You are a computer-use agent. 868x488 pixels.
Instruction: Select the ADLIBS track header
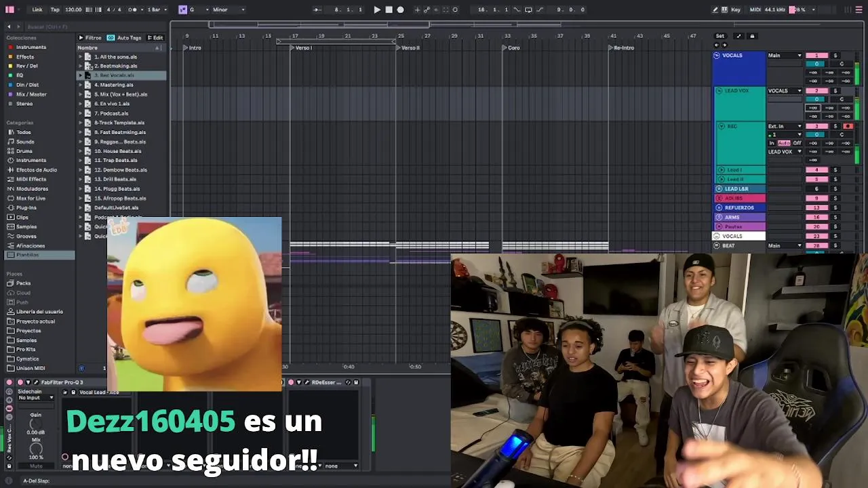[738, 199]
